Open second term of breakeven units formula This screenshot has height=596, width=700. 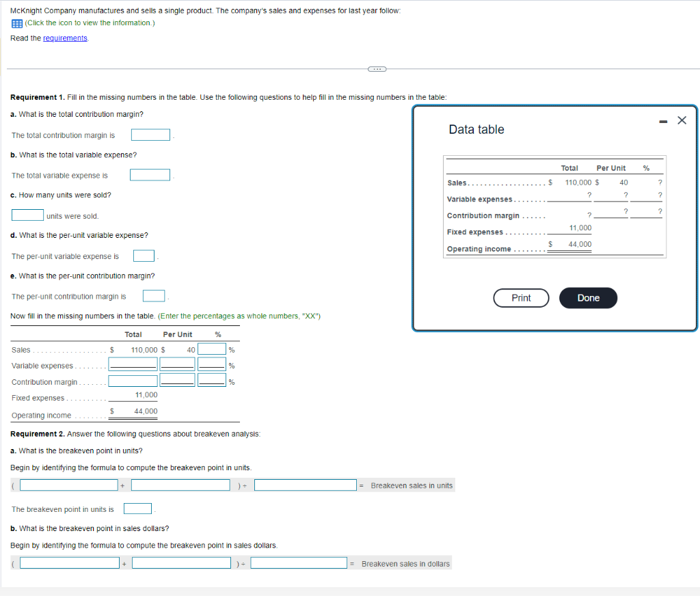(x=180, y=485)
